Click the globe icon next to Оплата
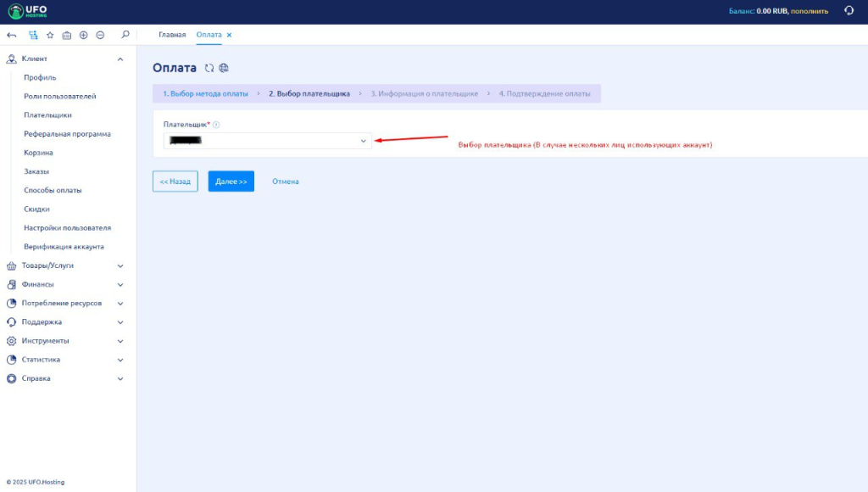 click(224, 68)
